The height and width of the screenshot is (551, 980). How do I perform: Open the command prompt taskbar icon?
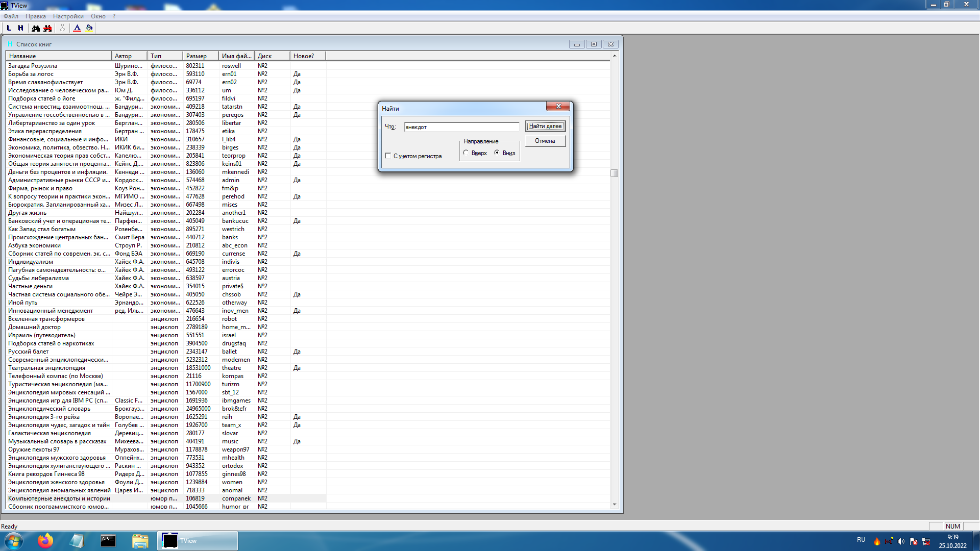108,541
